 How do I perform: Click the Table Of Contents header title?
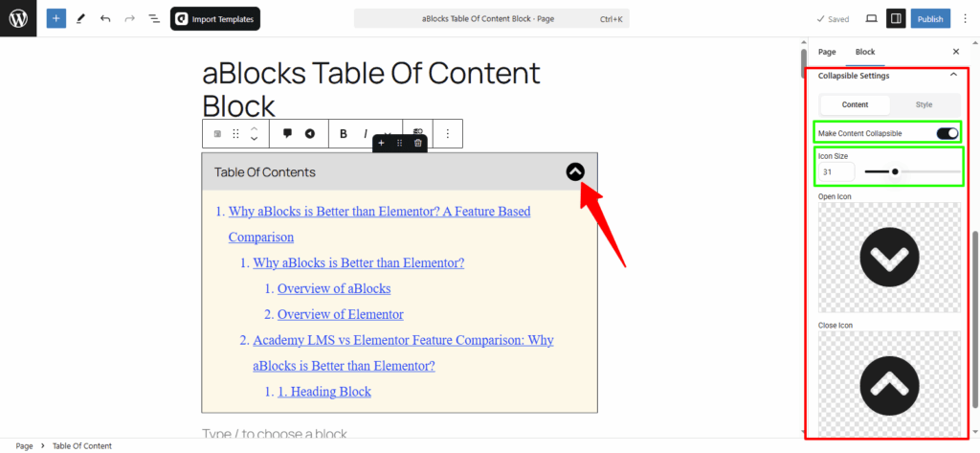click(x=265, y=172)
